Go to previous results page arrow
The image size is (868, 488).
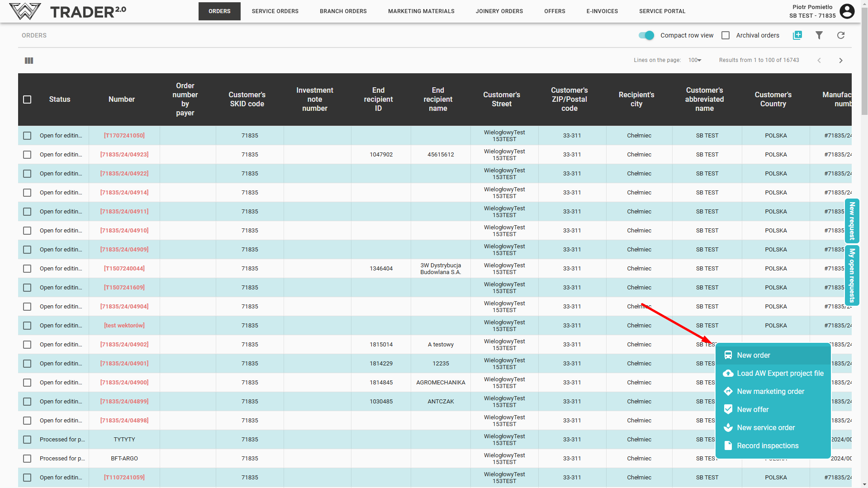(819, 61)
